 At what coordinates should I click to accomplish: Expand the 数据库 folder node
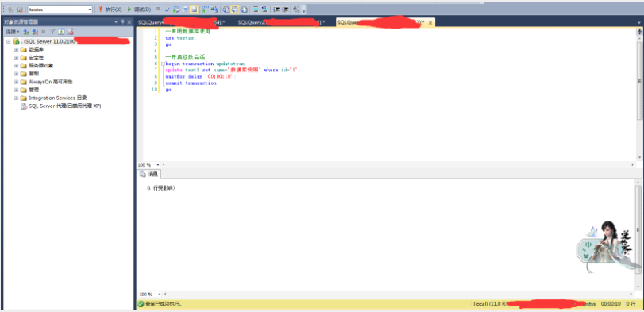point(17,50)
